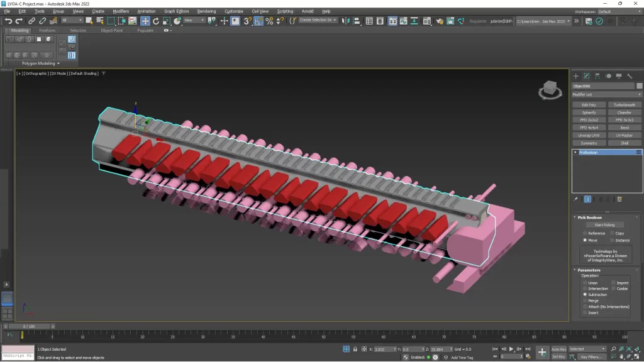
Task: Click the Start Picking button
Action: point(604,225)
